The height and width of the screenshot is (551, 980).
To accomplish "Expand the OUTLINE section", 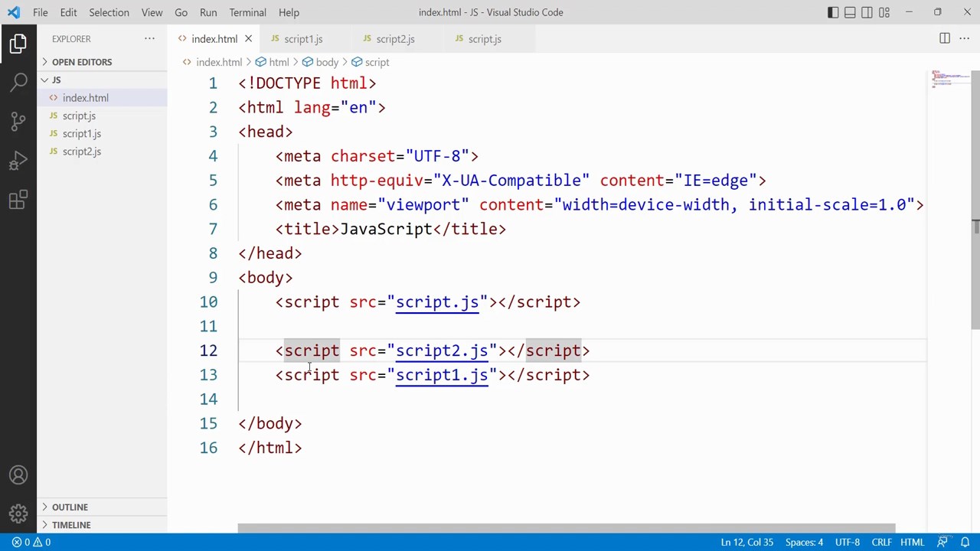I will (x=102, y=507).
